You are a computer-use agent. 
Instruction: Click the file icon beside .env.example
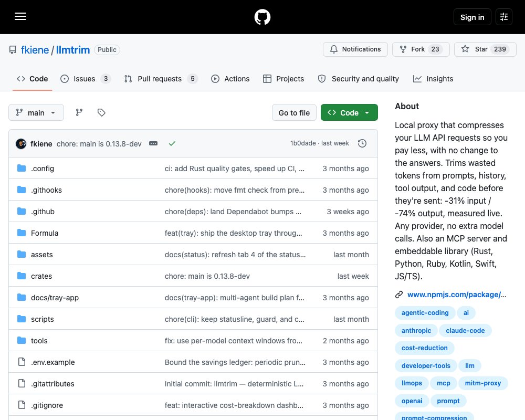pos(22,362)
